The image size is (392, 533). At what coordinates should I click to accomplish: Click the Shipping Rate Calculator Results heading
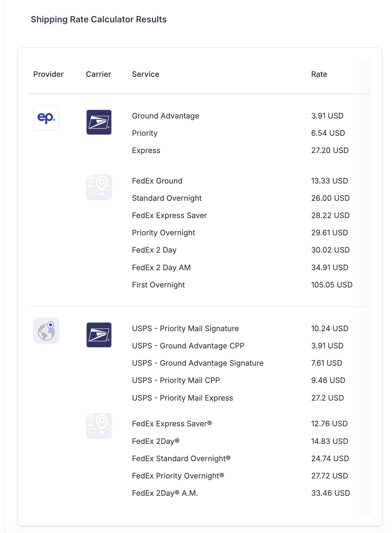99,19
